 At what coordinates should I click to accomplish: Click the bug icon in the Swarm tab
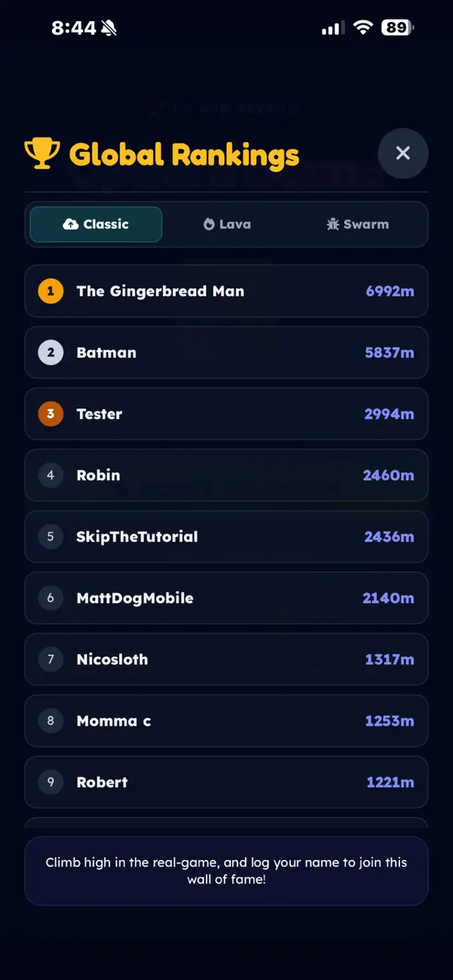[333, 224]
